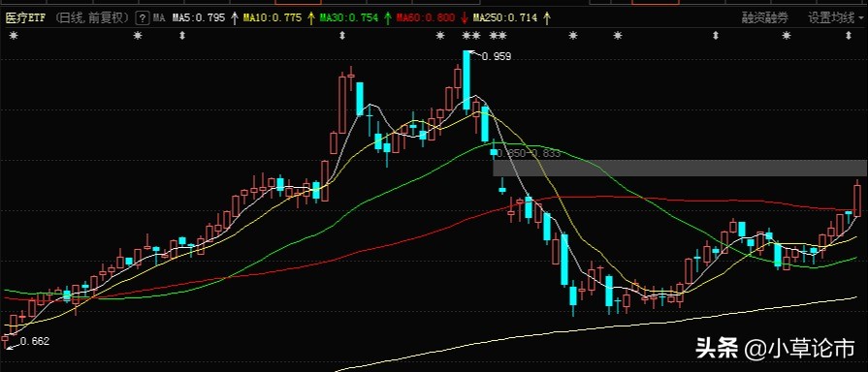Click the 0.662 low price label
Screen dimensions: 868x372
tap(35, 342)
